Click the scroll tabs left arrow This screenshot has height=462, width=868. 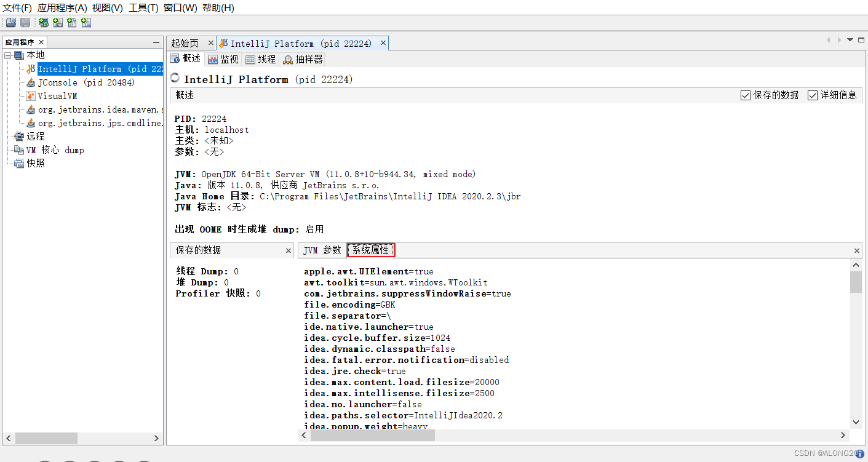click(829, 40)
